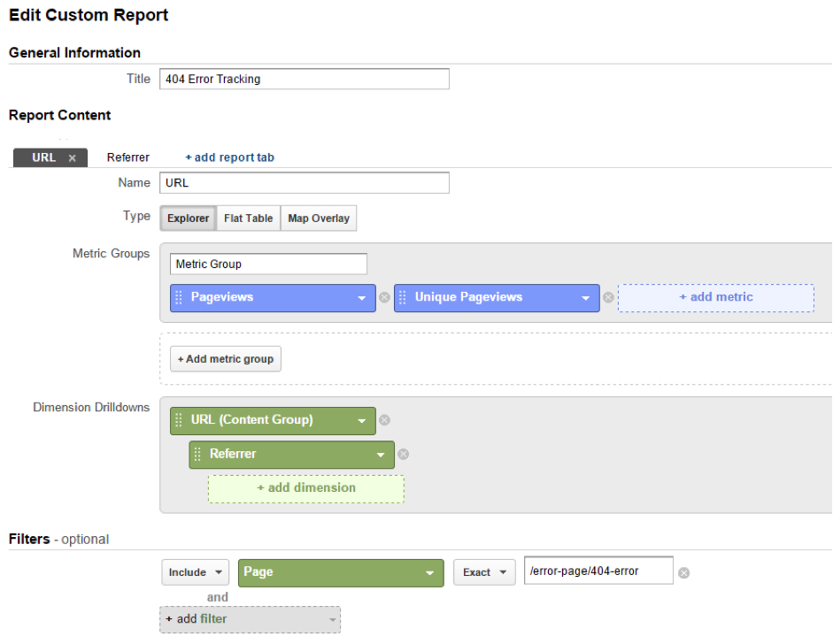Click the add dimension placeholder box
This screenshot has height=644, width=833.
305,488
